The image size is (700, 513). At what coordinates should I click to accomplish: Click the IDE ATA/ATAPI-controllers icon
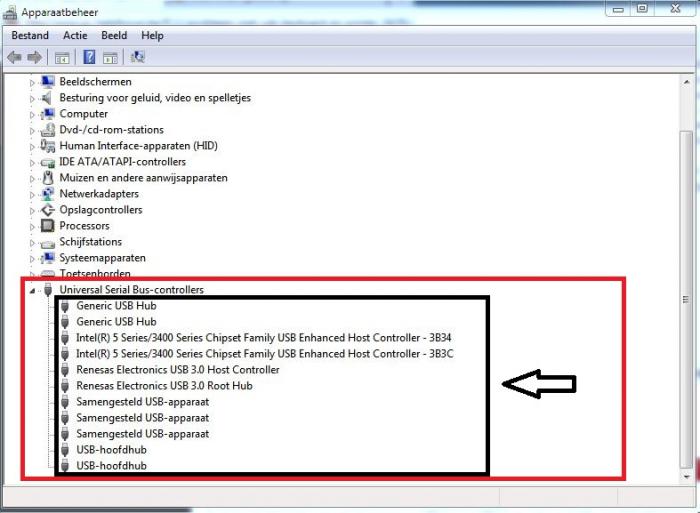coord(47,162)
